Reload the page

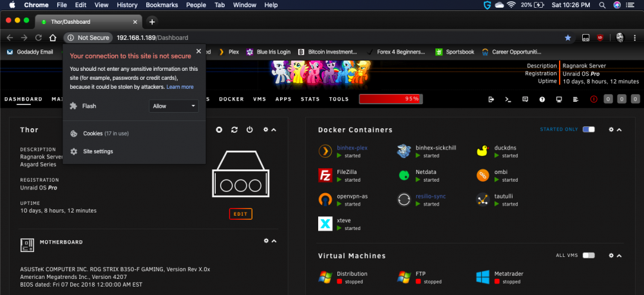39,38
